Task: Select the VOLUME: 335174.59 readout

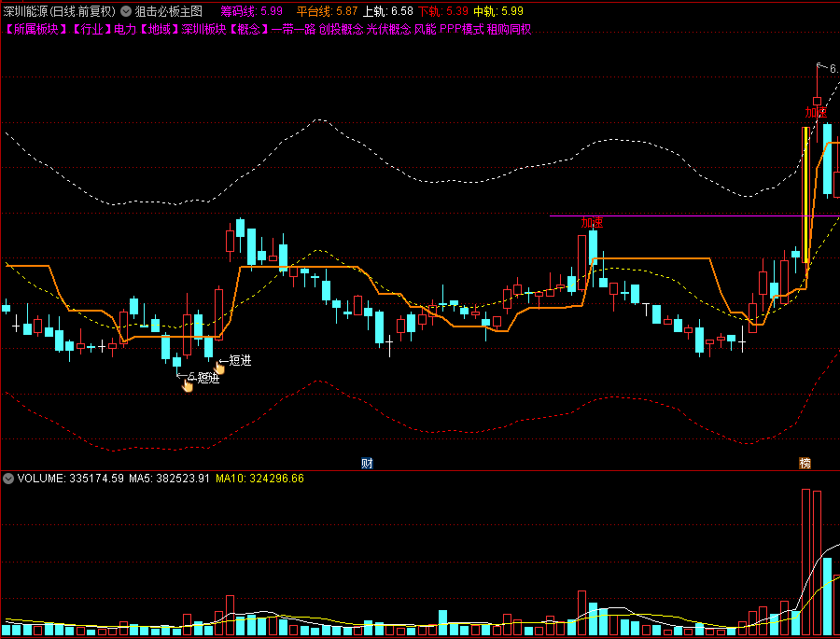Action: tap(71, 479)
